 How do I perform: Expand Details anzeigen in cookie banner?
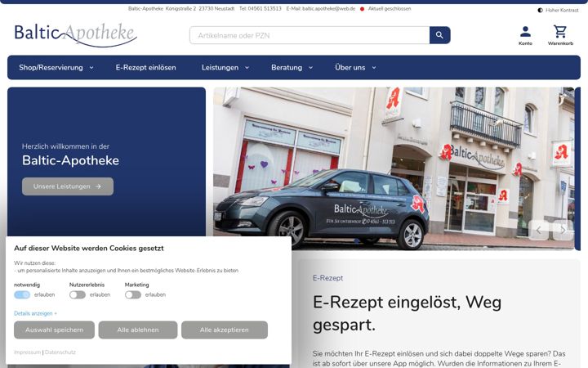(x=35, y=313)
